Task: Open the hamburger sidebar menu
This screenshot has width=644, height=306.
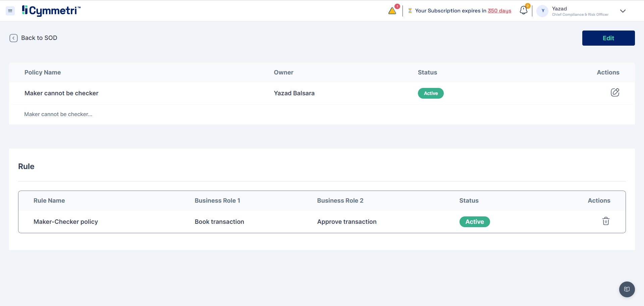Action: point(10,11)
